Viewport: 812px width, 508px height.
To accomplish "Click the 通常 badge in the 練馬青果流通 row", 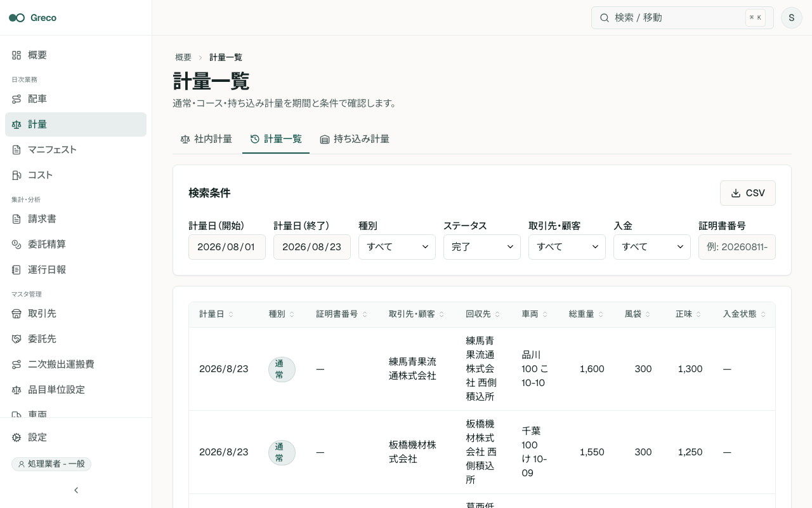I will click(x=282, y=369).
